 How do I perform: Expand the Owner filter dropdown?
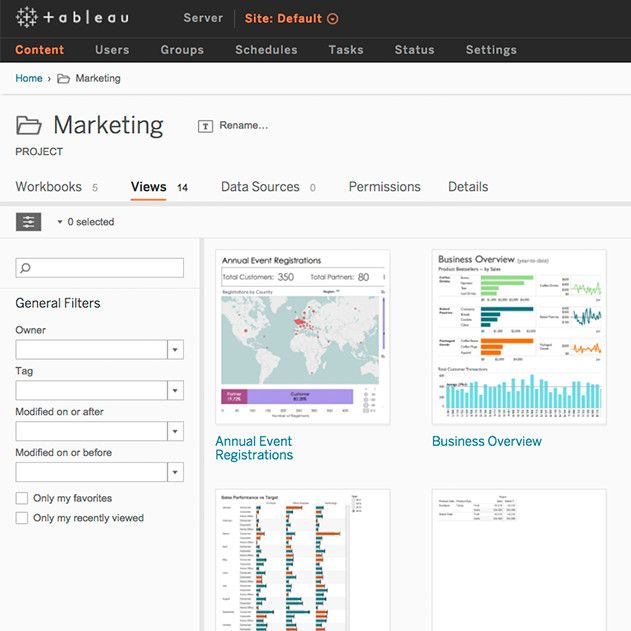[x=176, y=350]
